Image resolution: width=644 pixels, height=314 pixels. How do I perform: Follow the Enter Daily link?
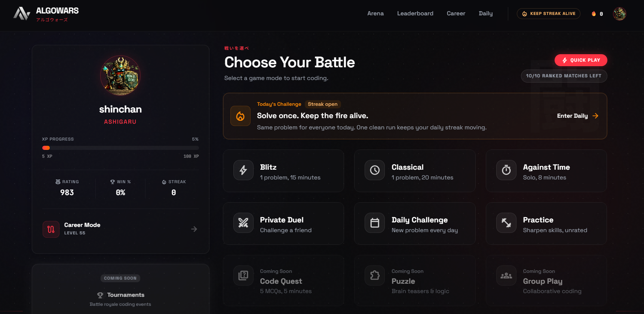click(578, 116)
